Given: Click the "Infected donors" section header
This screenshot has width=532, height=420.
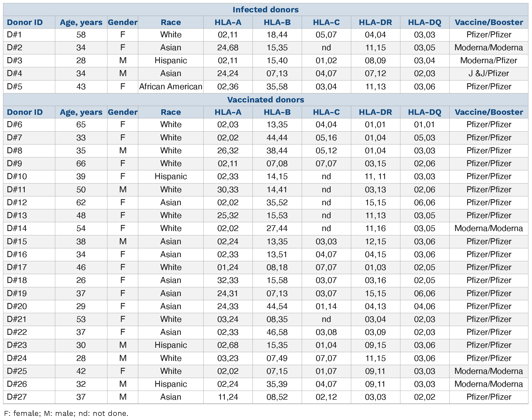Looking at the screenshot, I should point(265,10).
